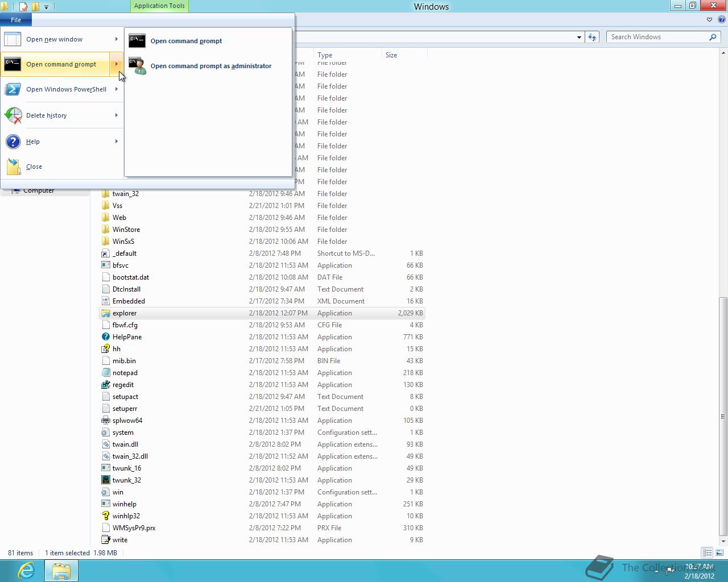This screenshot has height=582, width=728.
Task: Click the Close folder icon in File menu
Action: click(13, 167)
